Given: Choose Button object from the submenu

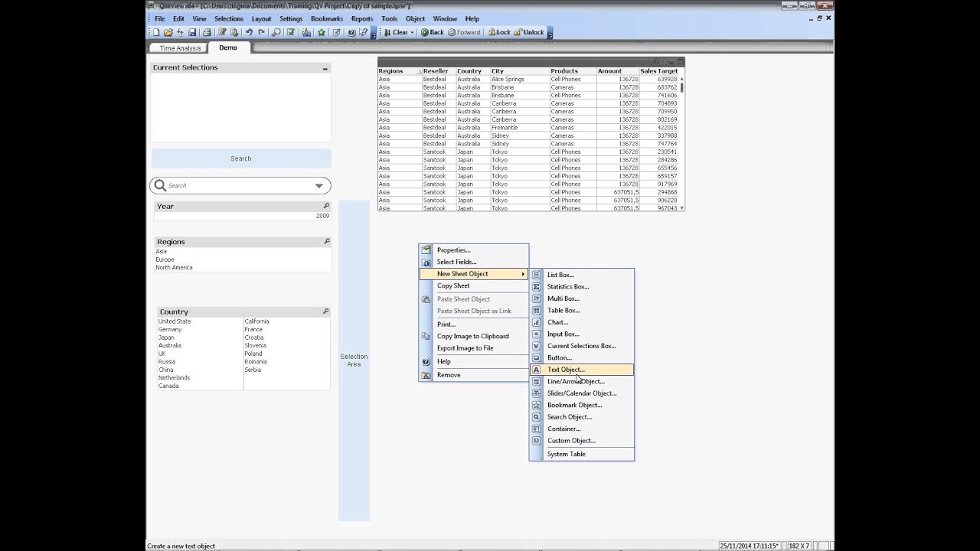Looking at the screenshot, I should click(582, 357).
